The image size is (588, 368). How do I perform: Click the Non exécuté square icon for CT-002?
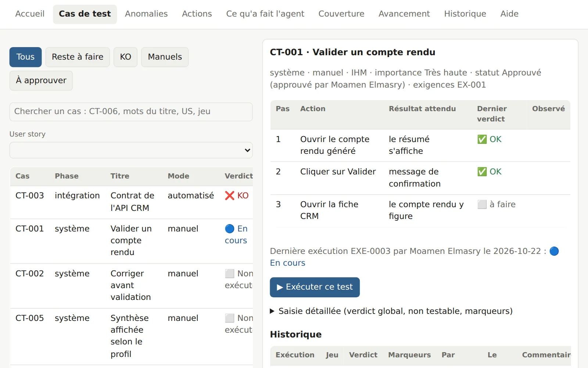pyautogui.click(x=230, y=274)
